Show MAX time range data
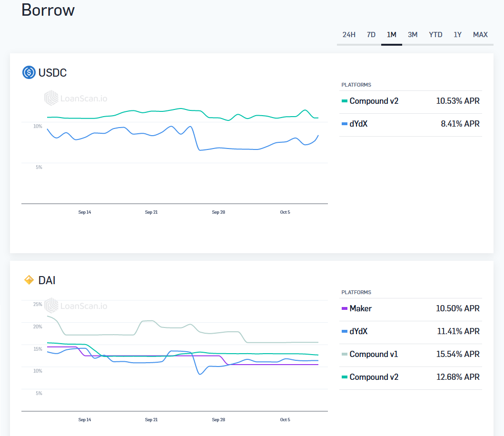 [480, 35]
